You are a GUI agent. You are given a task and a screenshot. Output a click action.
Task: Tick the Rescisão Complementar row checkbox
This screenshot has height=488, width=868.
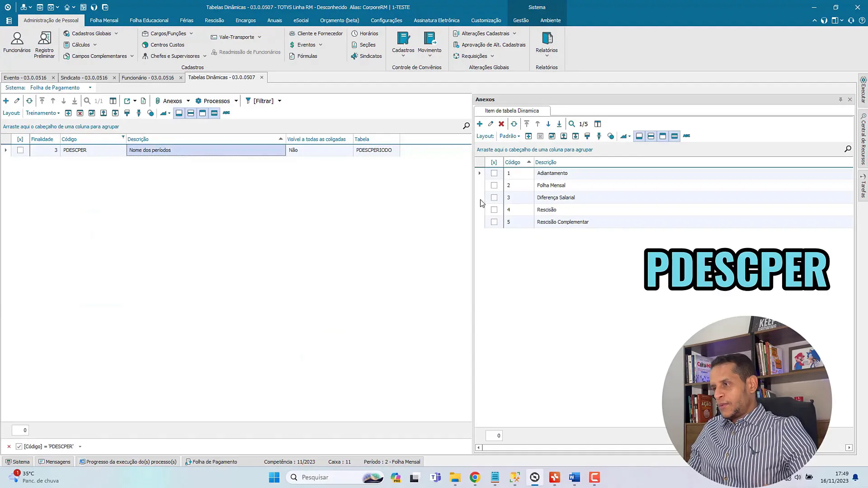click(x=494, y=222)
